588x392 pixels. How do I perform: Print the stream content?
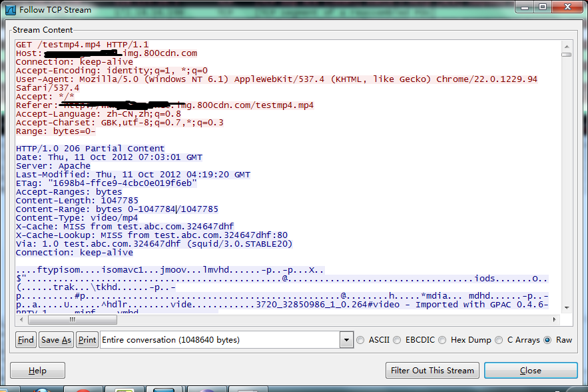click(87, 340)
